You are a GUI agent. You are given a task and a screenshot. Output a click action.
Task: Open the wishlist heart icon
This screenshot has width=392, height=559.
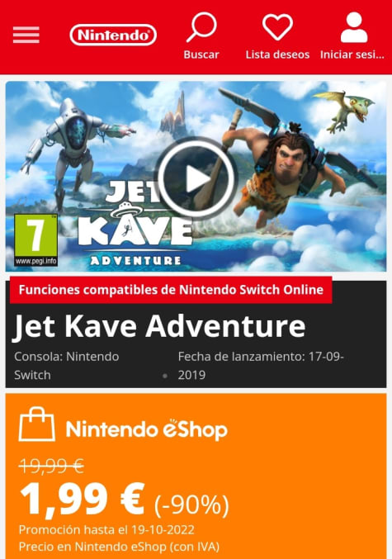click(277, 27)
